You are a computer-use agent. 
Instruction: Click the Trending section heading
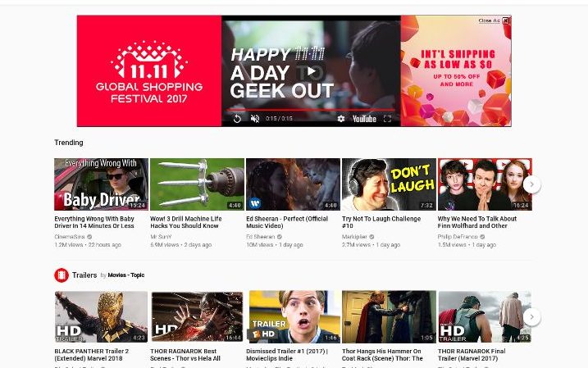69,143
